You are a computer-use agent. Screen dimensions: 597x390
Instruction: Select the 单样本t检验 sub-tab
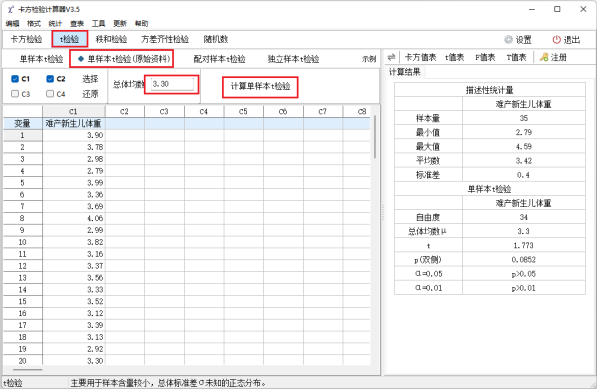point(41,59)
